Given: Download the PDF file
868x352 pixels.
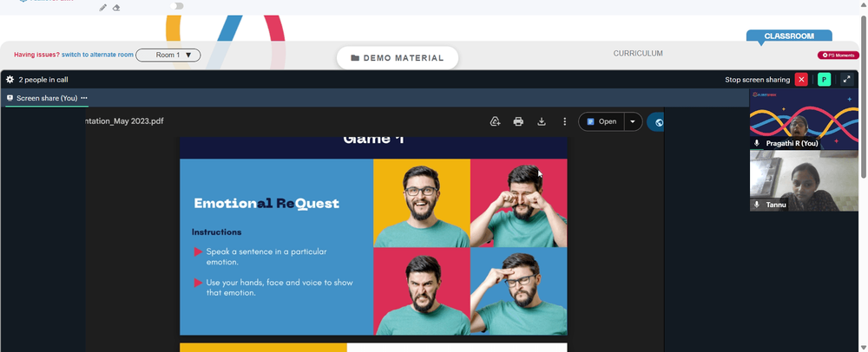Looking at the screenshot, I should click(542, 121).
